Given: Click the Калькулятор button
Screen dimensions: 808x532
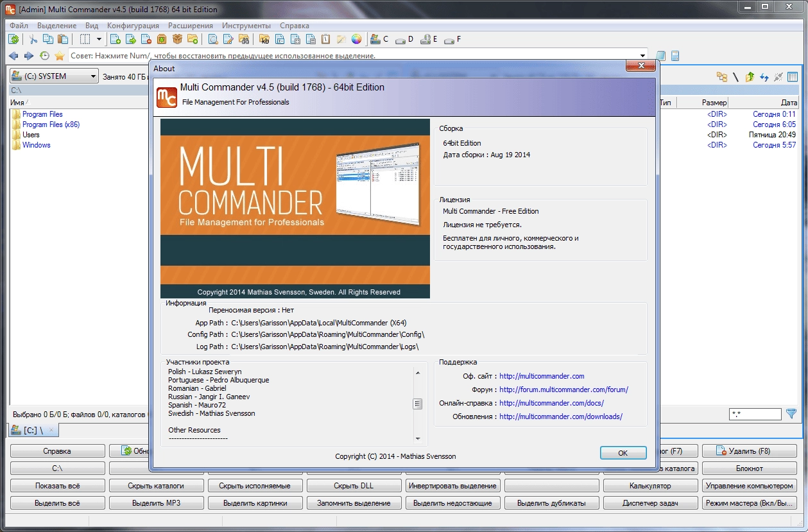Looking at the screenshot, I should 650,486.
